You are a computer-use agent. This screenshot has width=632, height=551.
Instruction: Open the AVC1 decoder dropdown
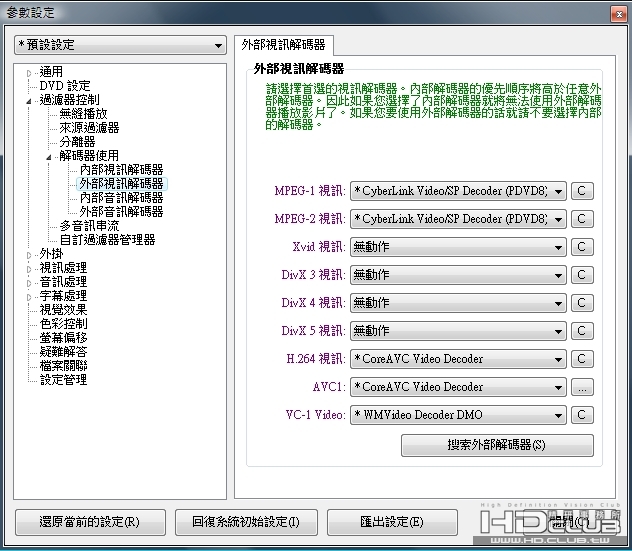[x=458, y=387]
